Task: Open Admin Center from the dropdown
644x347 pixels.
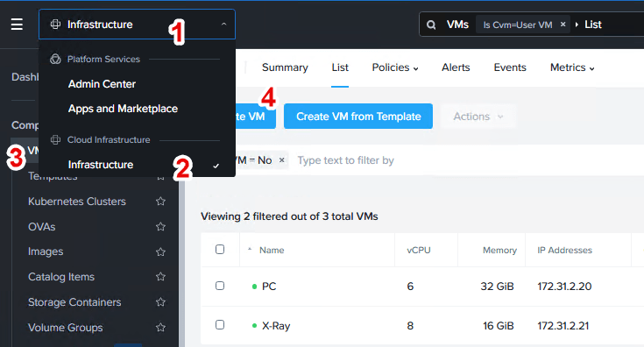Action: [102, 84]
